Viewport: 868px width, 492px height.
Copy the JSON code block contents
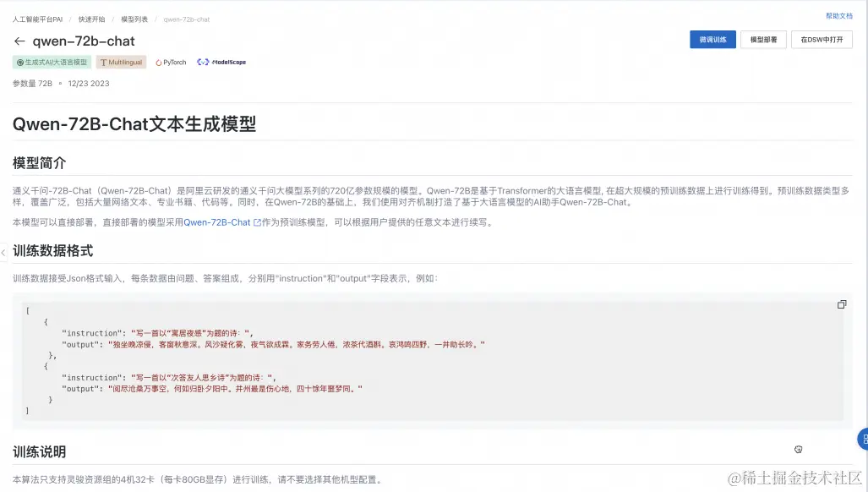coord(842,304)
